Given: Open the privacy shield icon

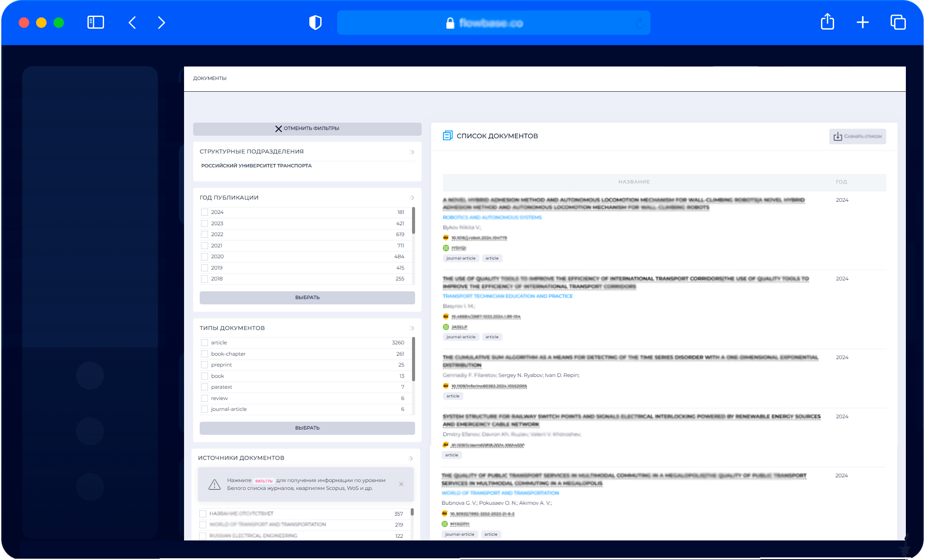Looking at the screenshot, I should pyautogui.click(x=315, y=23).
